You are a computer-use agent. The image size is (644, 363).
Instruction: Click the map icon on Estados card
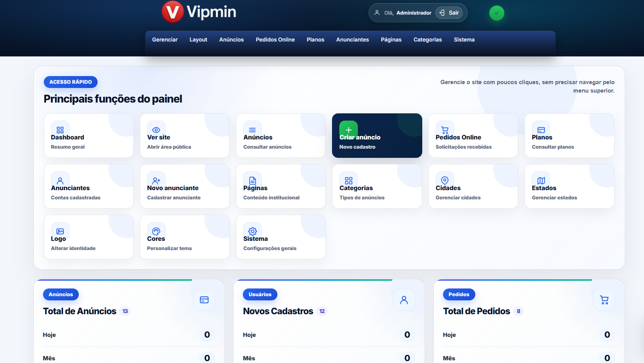pyautogui.click(x=541, y=181)
